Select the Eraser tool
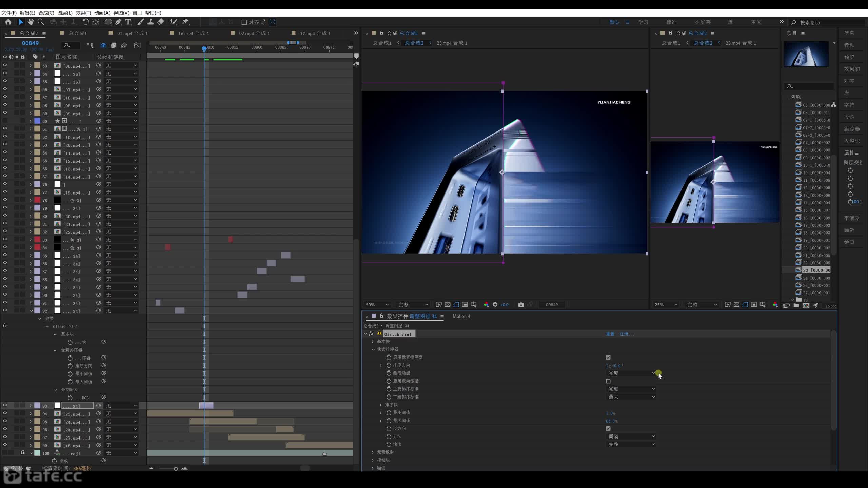Image resolution: width=868 pixels, height=488 pixels. (161, 22)
